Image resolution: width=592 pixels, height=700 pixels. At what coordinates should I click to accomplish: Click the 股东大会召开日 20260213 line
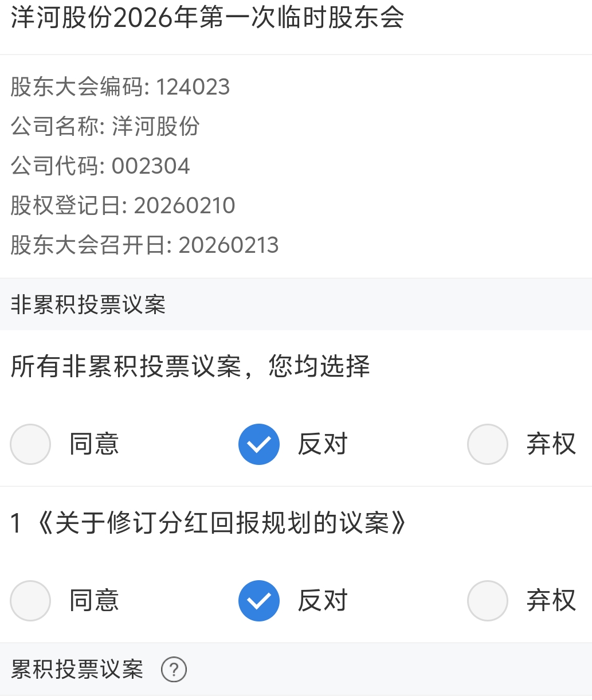(x=144, y=245)
